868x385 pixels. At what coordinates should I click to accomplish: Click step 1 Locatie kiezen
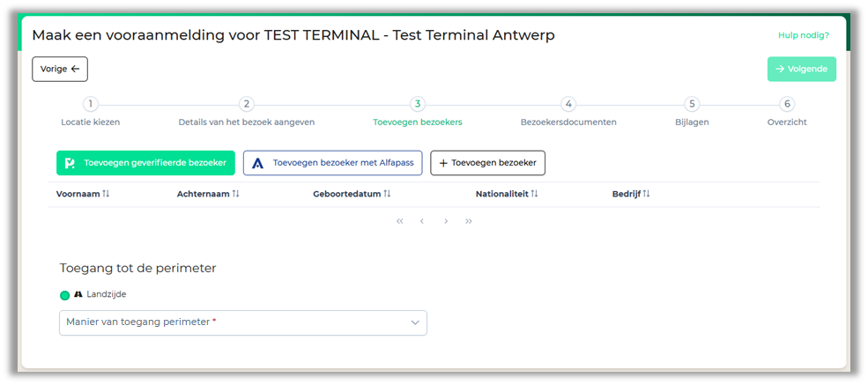point(90,105)
